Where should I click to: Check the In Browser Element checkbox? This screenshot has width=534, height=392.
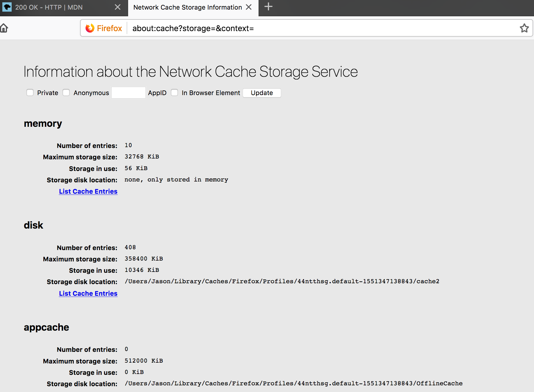pos(174,93)
